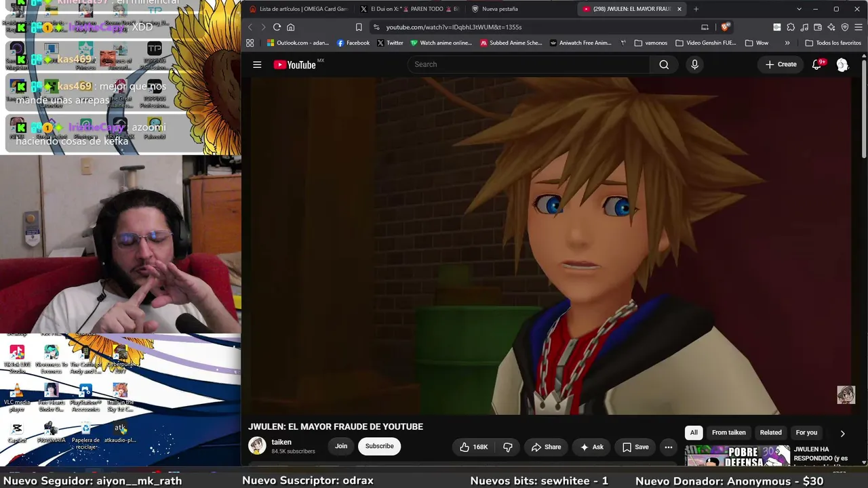
Task: Open the Todos los favoritos folder
Action: pyautogui.click(x=833, y=43)
